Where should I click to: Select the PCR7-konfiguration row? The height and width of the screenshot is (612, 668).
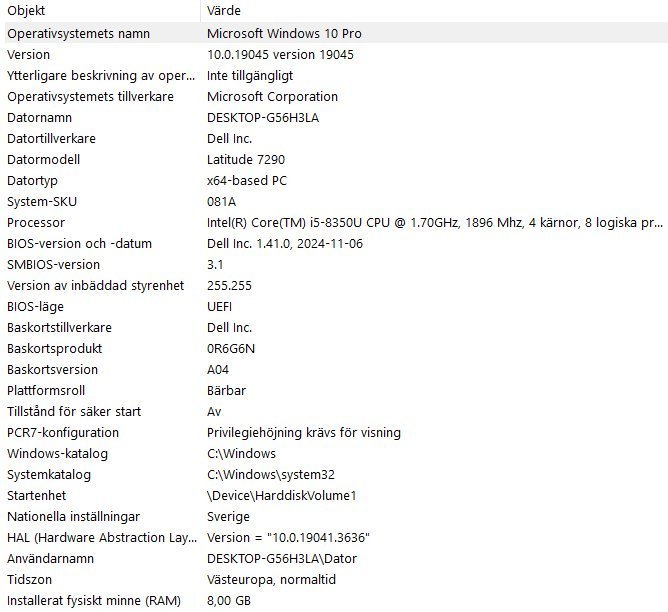(x=63, y=432)
